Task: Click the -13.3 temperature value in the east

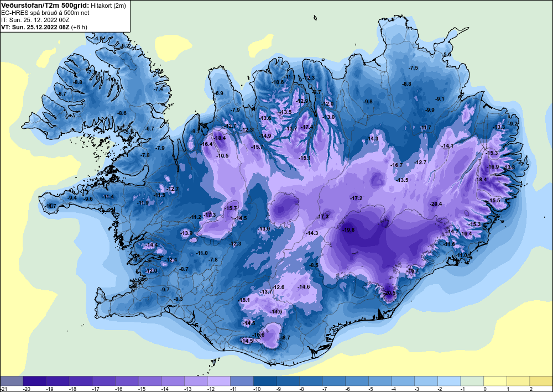Action: pyautogui.click(x=499, y=127)
